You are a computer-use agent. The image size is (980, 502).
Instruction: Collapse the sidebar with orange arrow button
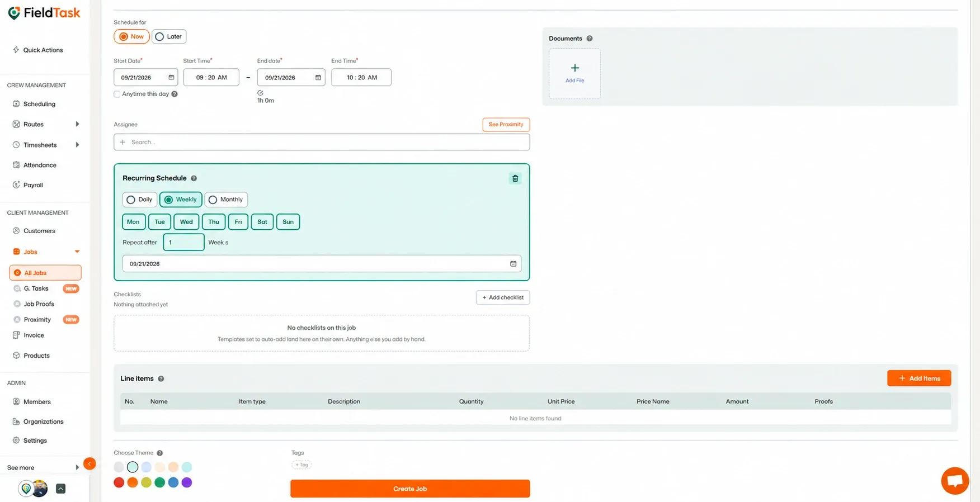pyautogui.click(x=89, y=463)
